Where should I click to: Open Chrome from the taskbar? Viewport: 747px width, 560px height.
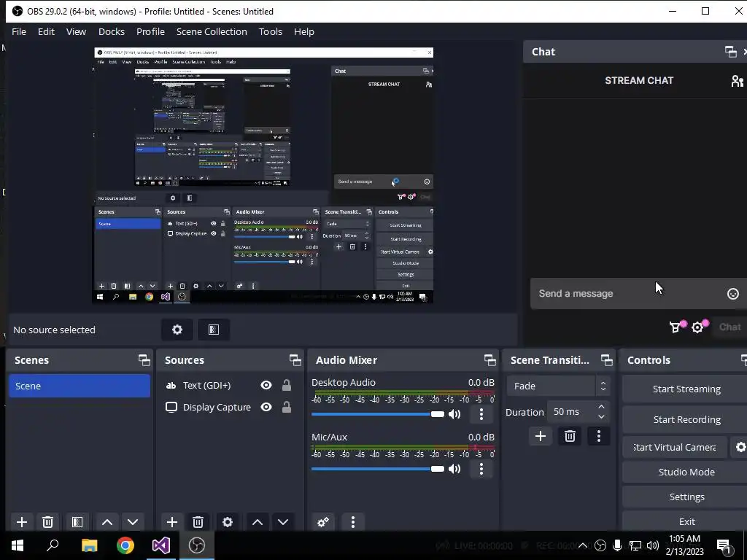coord(125,545)
